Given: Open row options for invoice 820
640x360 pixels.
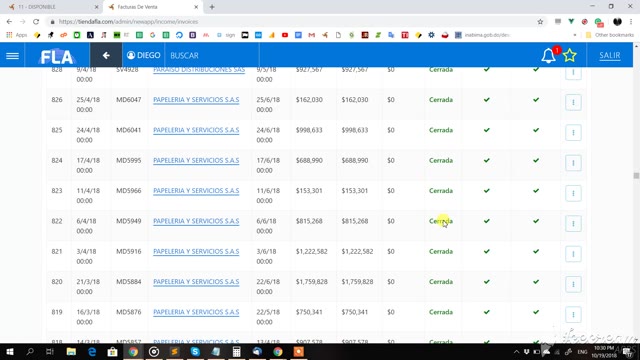Looking at the screenshot, I should 573,284.
